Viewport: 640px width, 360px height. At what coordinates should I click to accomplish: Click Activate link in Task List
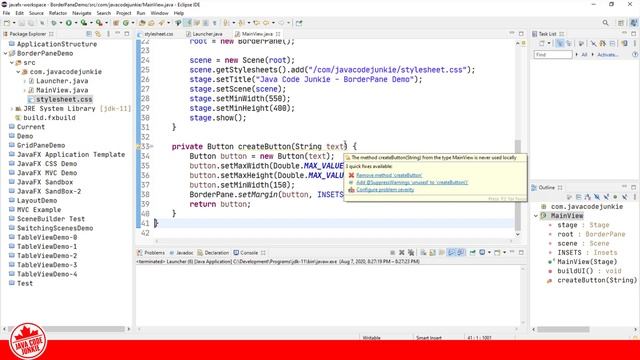pyautogui.click(x=608, y=55)
